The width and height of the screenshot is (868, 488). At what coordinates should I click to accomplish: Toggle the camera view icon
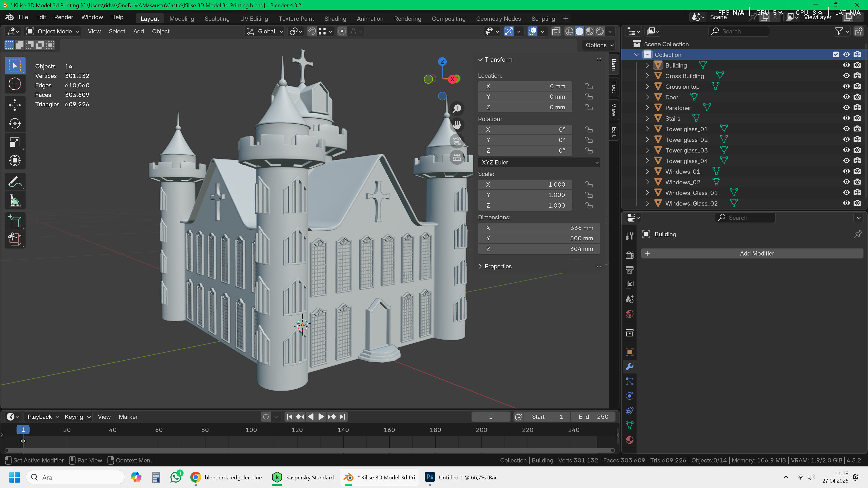click(x=457, y=141)
